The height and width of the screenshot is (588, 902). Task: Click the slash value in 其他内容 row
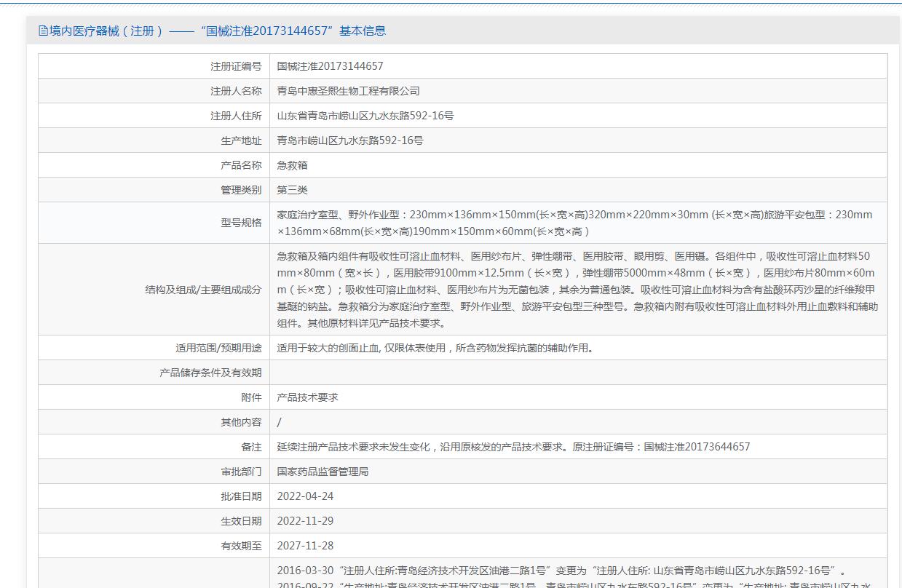[x=280, y=422]
